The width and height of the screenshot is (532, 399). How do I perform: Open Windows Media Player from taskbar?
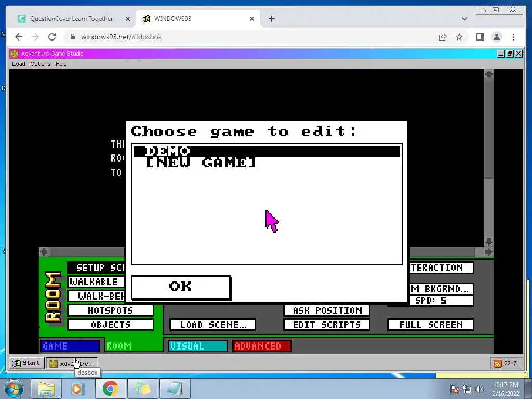click(x=78, y=389)
